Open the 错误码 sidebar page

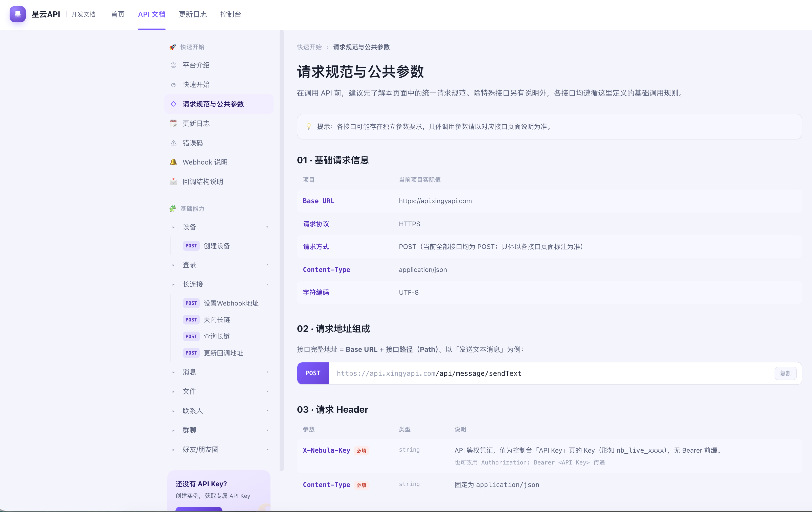click(218, 143)
